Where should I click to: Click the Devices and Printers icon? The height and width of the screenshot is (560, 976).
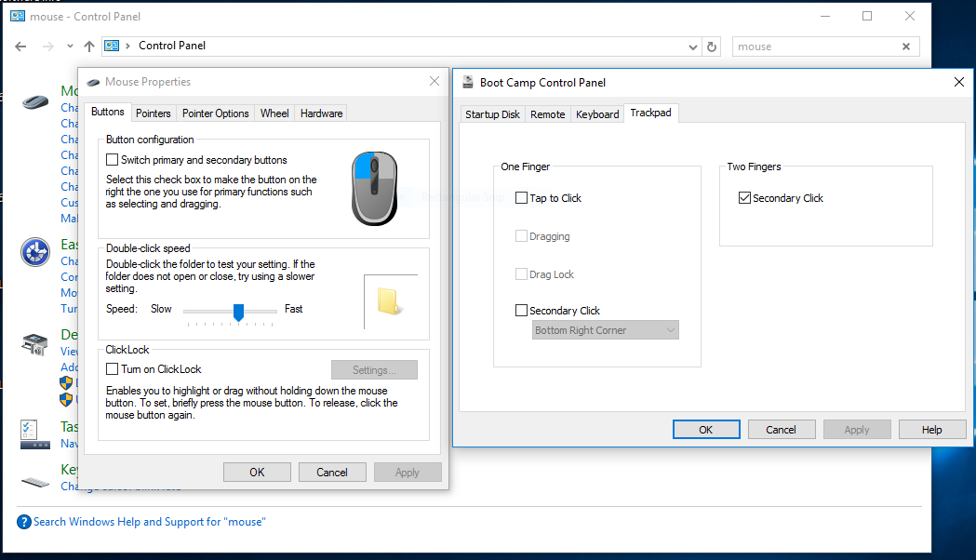[x=34, y=344]
